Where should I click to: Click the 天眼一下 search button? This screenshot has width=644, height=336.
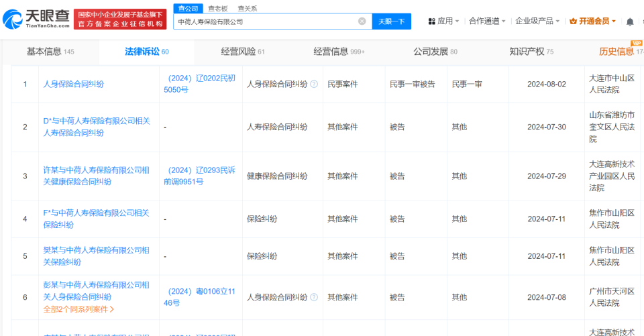391,21
